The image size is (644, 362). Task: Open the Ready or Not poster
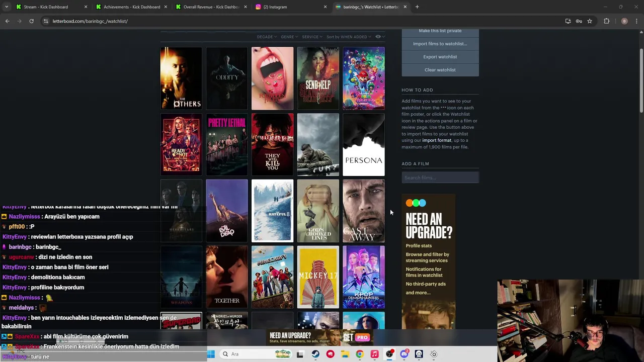tap(181, 144)
